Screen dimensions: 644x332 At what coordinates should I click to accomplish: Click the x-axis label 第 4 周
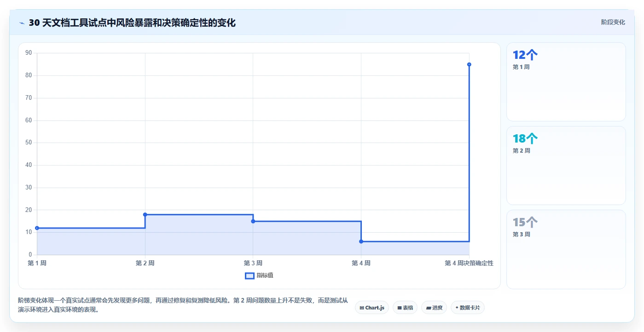361,263
